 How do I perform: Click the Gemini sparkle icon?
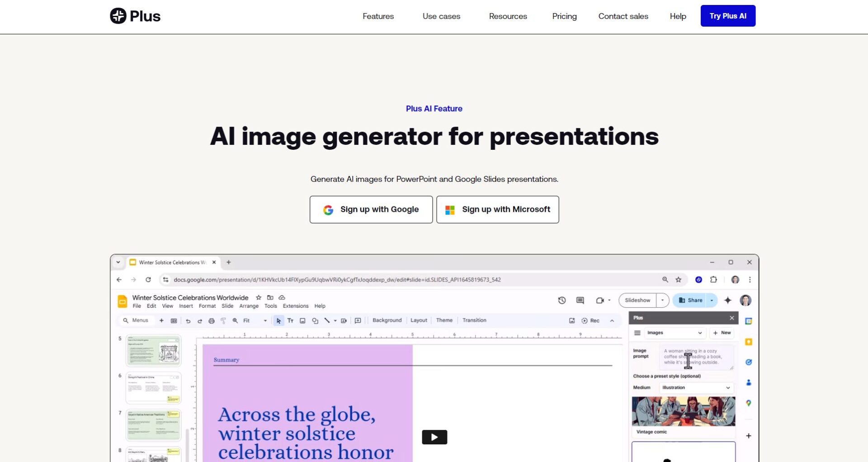[x=728, y=300]
